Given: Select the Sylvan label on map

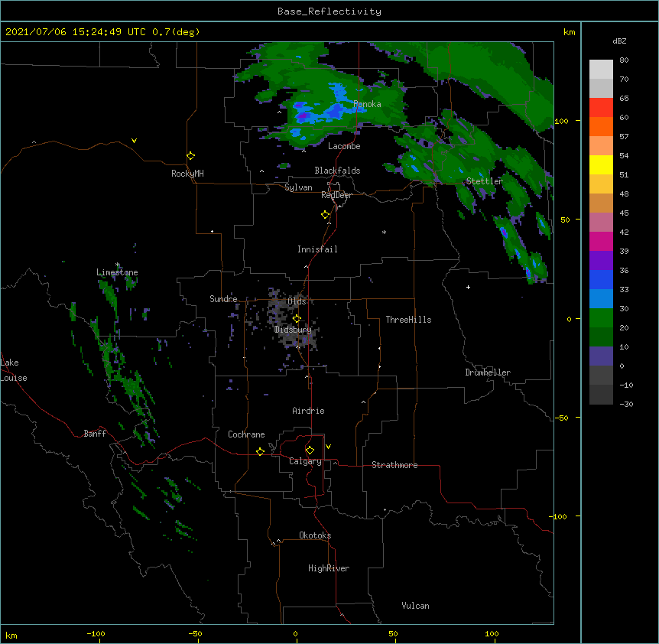Looking at the screenshot, I should click(x=298, y=187).
